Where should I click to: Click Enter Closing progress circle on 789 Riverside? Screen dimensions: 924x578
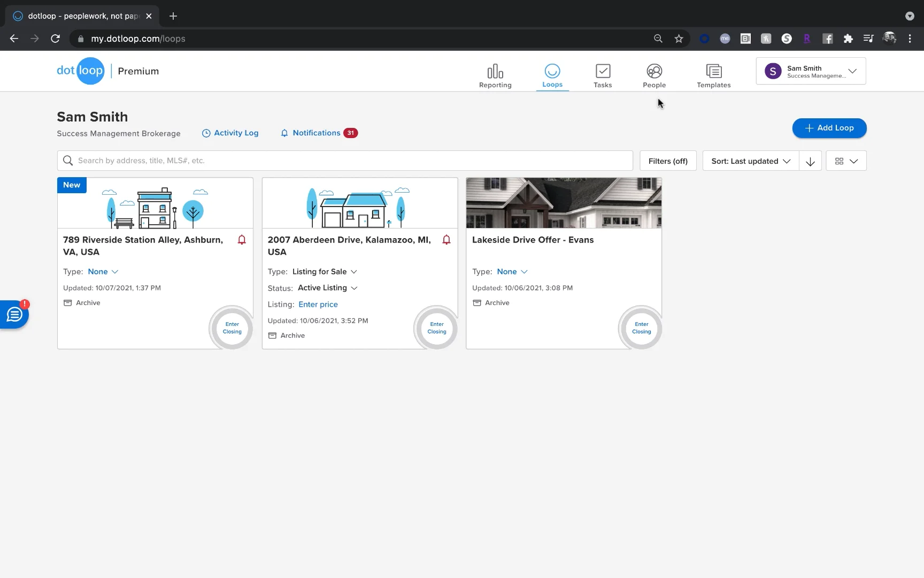[232, 328]
